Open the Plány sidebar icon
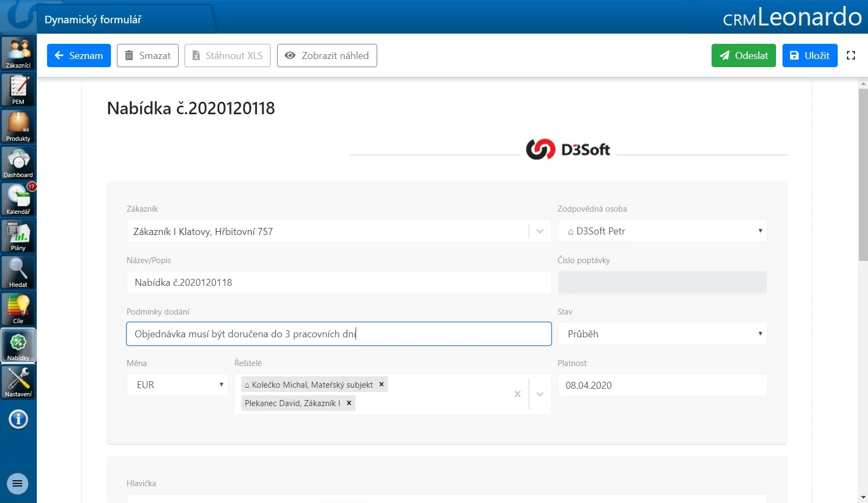 (18, 236)
